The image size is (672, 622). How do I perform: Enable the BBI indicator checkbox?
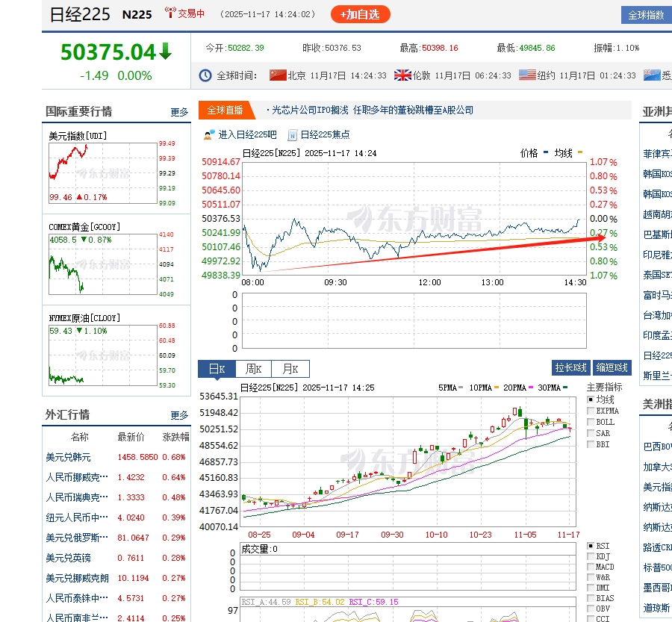tap(591, 444)
